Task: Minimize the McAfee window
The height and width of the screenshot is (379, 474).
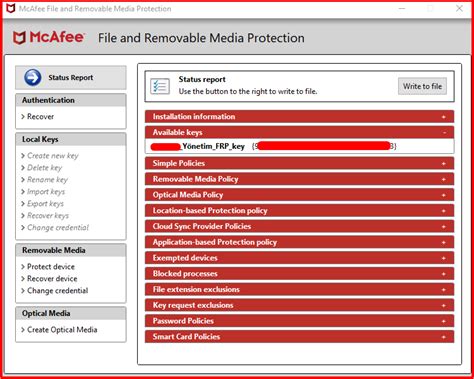Action: pos(402,8)
